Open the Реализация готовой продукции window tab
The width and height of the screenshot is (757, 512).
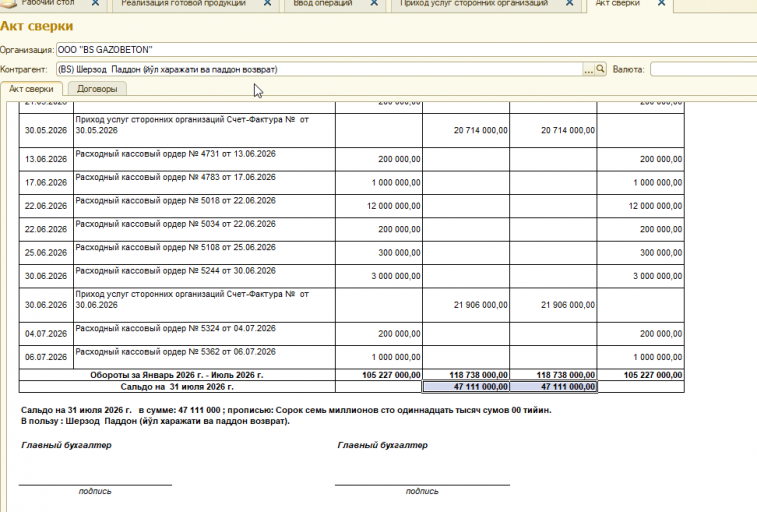pos(183,3)
